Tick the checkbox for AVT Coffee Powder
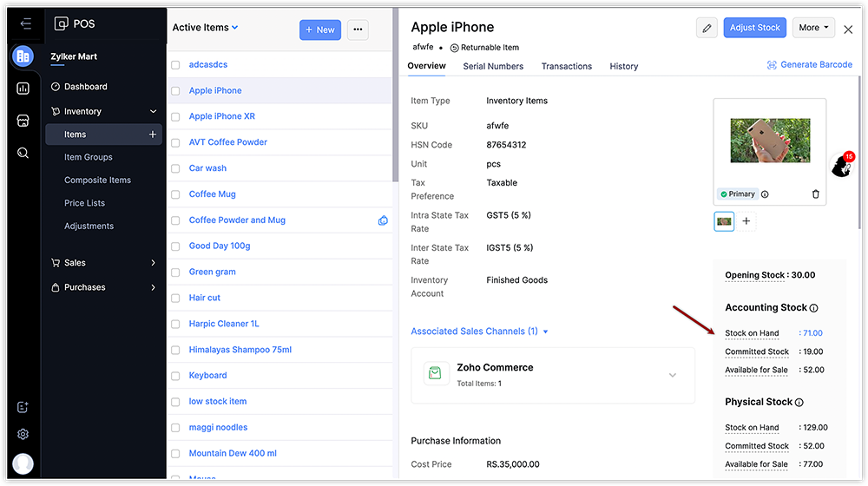The image size is (868, 486). pyautogui.click(x=175, y=143)
